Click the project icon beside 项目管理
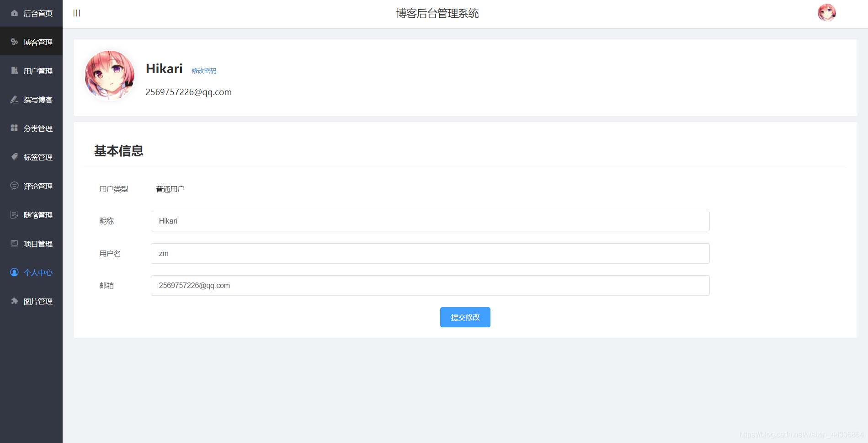The height and width of the screenshot is (443, 868). tap(14, 243)
